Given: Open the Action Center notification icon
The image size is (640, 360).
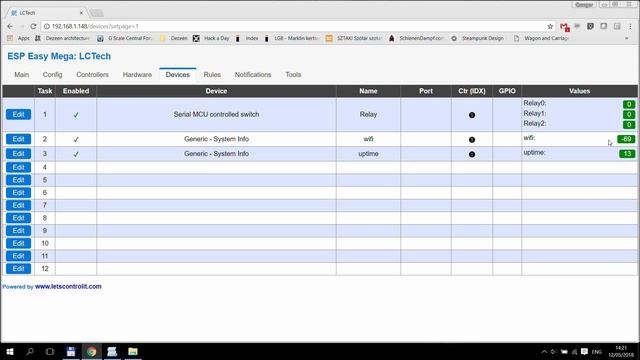Looking at the screenshot, I should 584,351.
